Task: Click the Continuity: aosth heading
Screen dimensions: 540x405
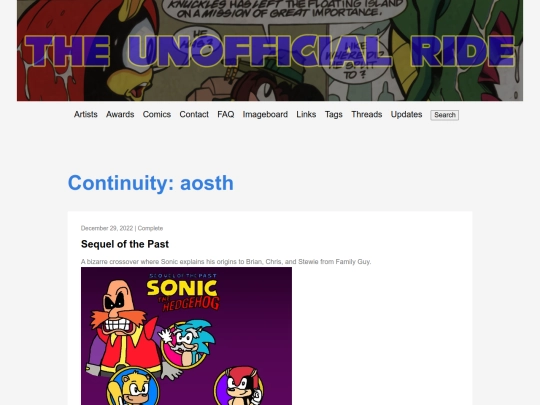Action: (151, 183)
